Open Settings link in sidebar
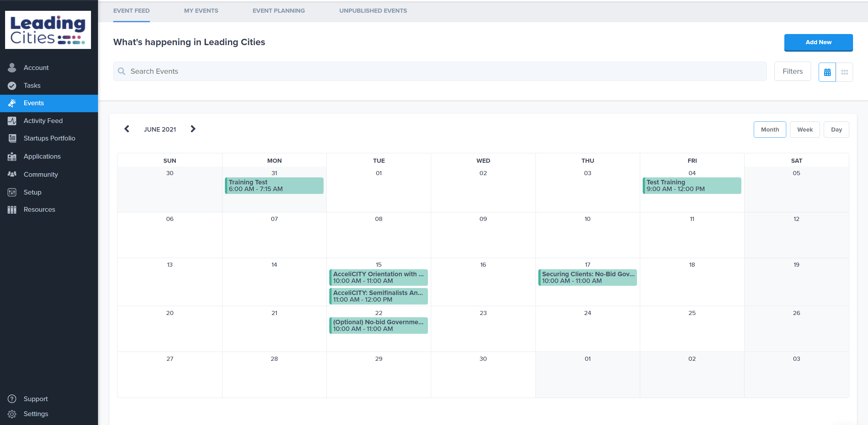This screenshot has height=425, width=868. (x=35, y=414)
